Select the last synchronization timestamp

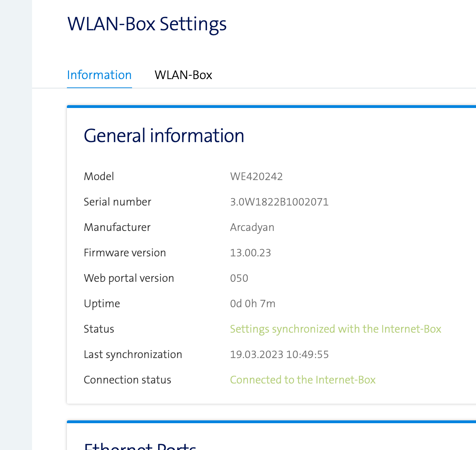(279, 355)
